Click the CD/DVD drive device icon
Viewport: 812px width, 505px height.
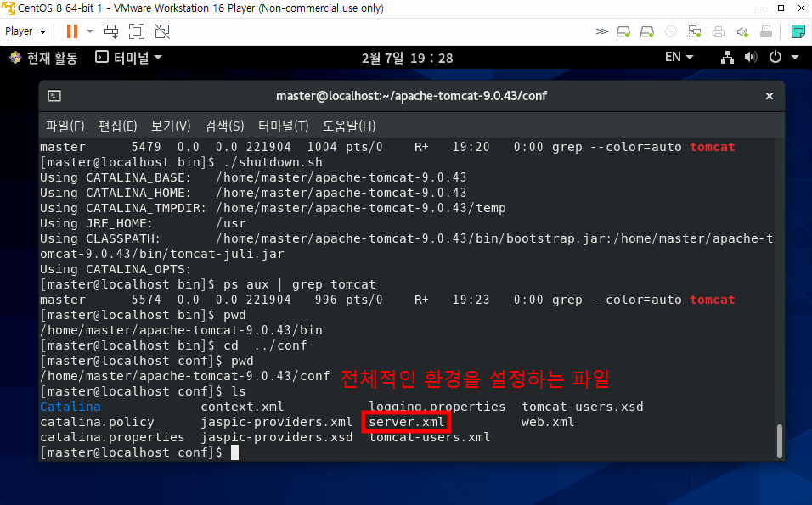(x=671, y=31)
